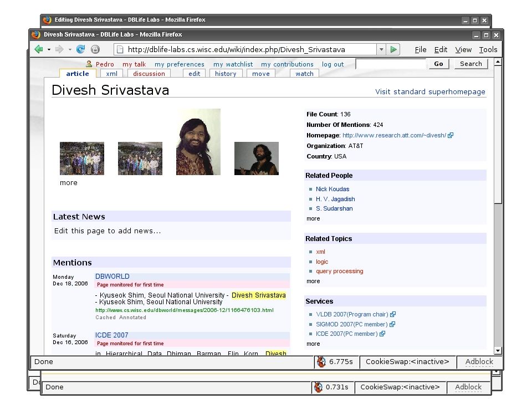Click the Adblock status bar item in front window

point(479,362)
